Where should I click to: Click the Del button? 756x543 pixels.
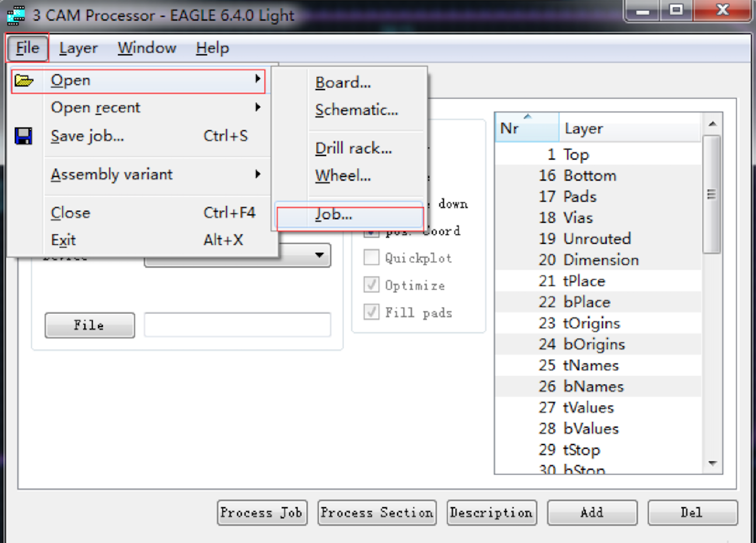[693, 513]
